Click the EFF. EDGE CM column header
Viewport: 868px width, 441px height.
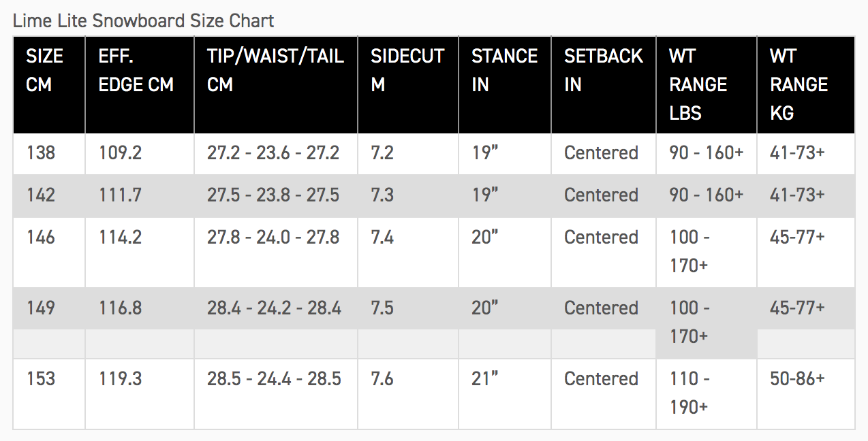(136, 70)
